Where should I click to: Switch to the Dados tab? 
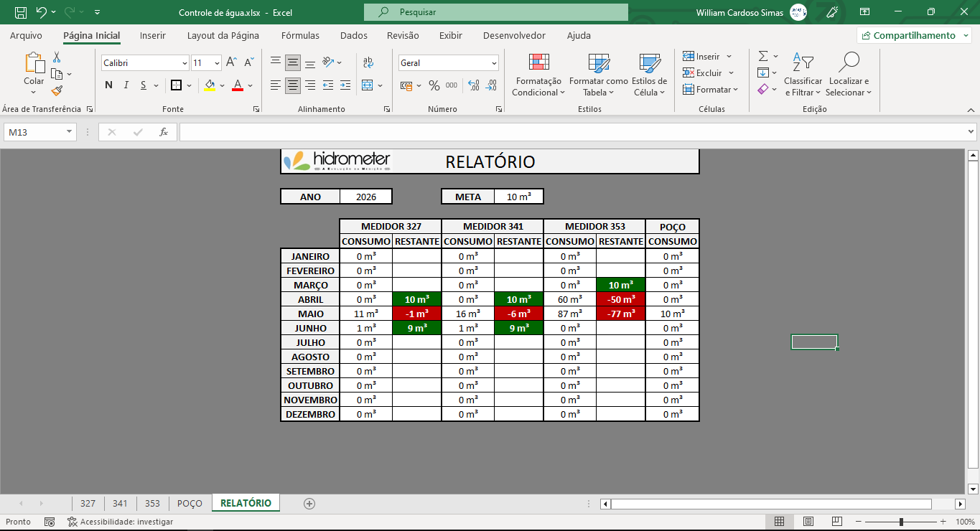click(354, 35)
